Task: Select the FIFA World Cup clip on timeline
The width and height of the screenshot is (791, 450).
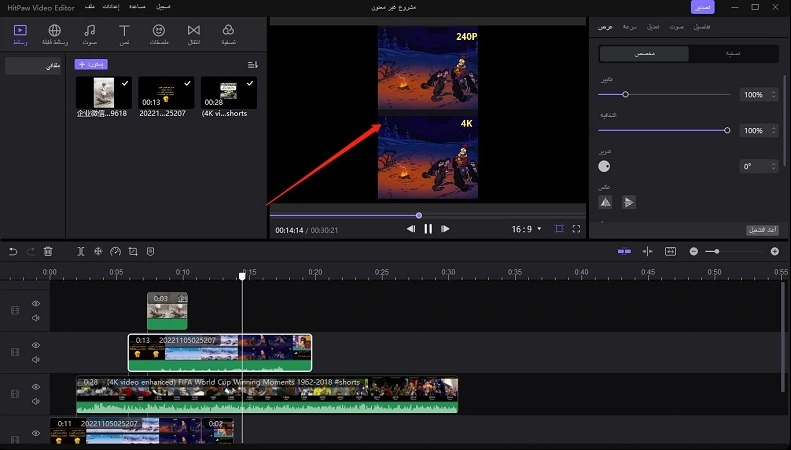Action: [x=267, y=395]
